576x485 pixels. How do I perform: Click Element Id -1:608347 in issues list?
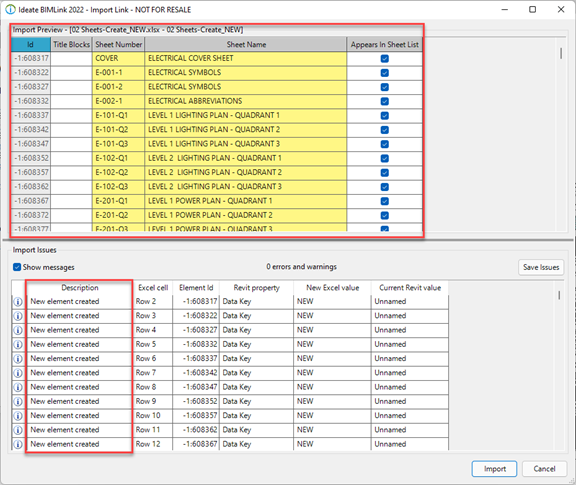[196, 387]
